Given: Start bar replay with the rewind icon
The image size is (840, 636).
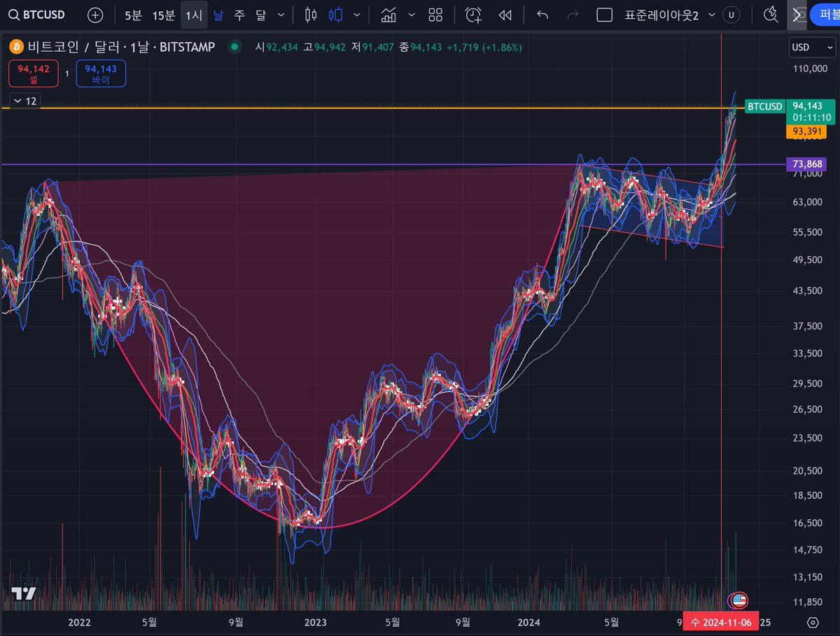Looking at the screenshot, I should coord(505,15).
